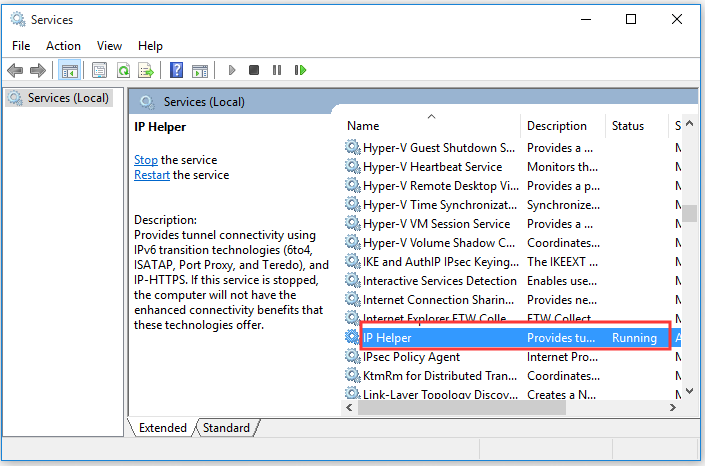Click gear icon of IPsec Policy Agent

pos(353,356)
